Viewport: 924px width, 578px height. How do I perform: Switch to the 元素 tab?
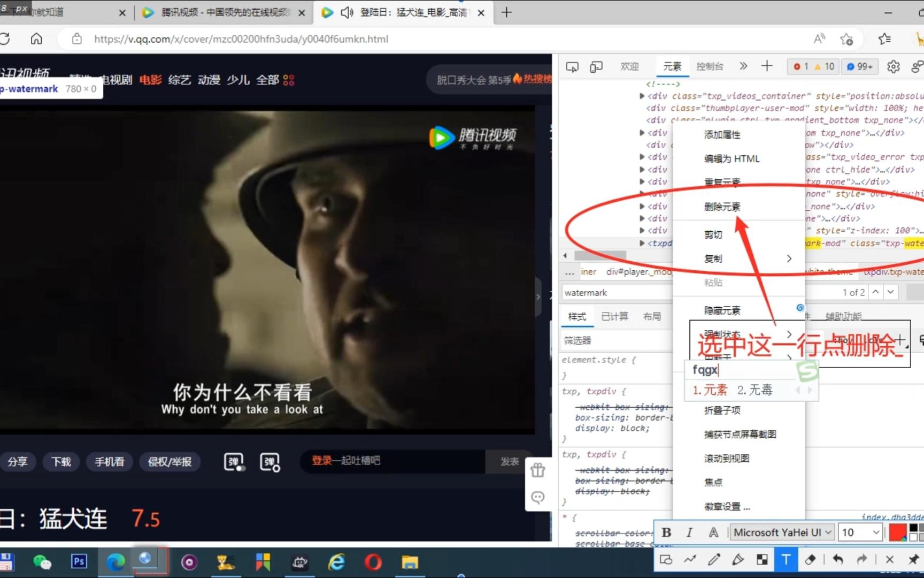[x=672, y=66]
